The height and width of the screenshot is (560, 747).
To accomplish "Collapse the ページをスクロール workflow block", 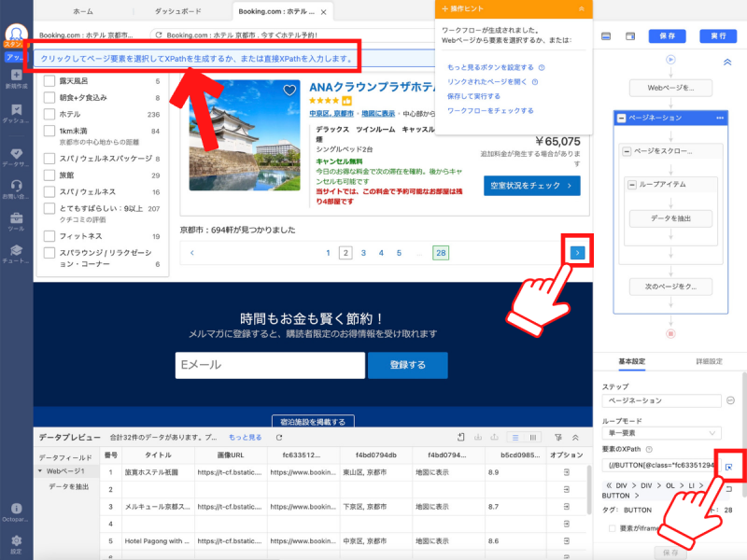I will (x=627, y=151).
